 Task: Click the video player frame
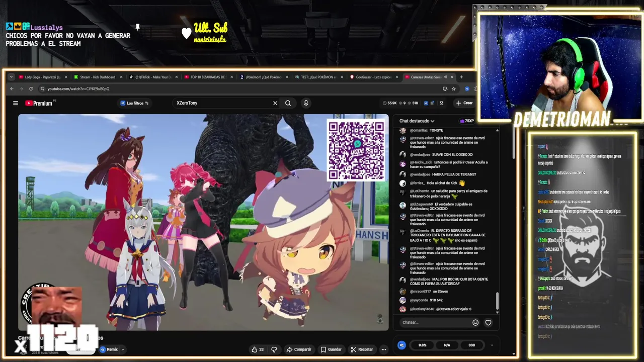tap(203, 222)
